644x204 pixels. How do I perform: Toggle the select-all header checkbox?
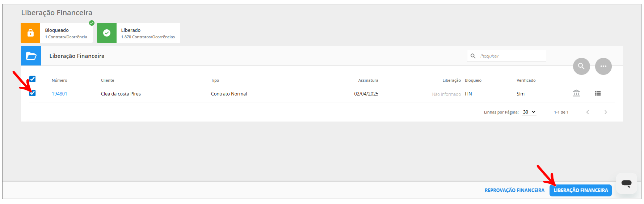[x=33, y=79]
